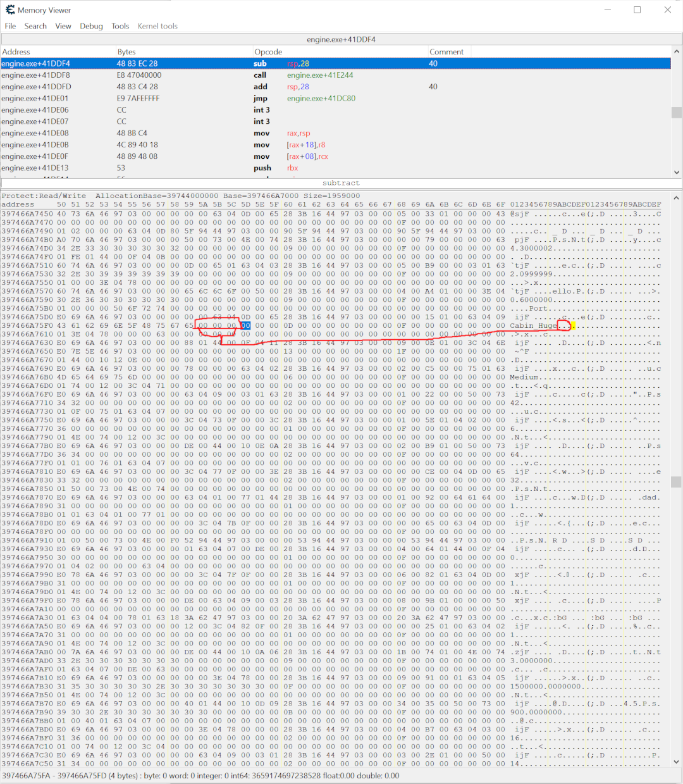Select the engine.exe+41DE13 push rbx row
683x784 pixels.
[335, 168]
